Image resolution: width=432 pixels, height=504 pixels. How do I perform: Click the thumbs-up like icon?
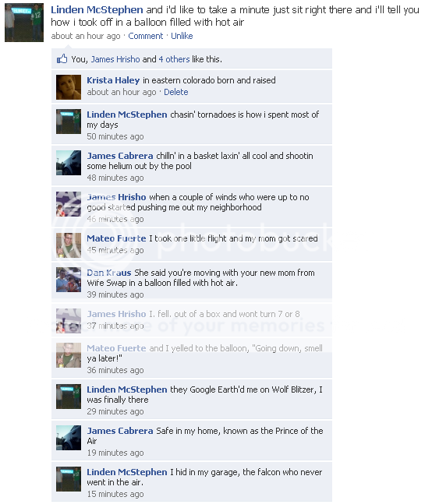[x=62, y=59]
